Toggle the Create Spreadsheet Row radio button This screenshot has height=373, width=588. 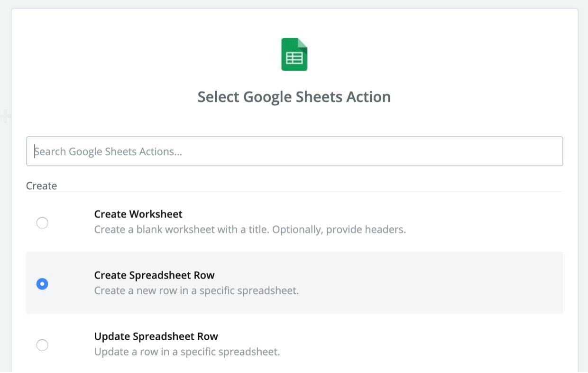42,284
